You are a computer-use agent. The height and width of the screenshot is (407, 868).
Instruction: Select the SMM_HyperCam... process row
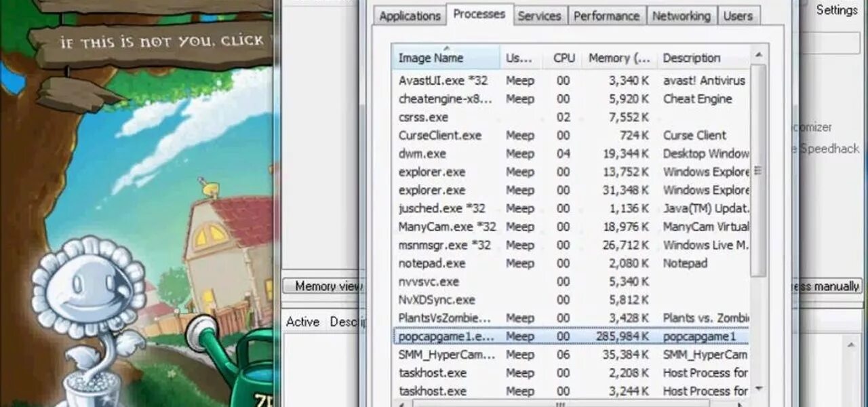coord(571,354)
